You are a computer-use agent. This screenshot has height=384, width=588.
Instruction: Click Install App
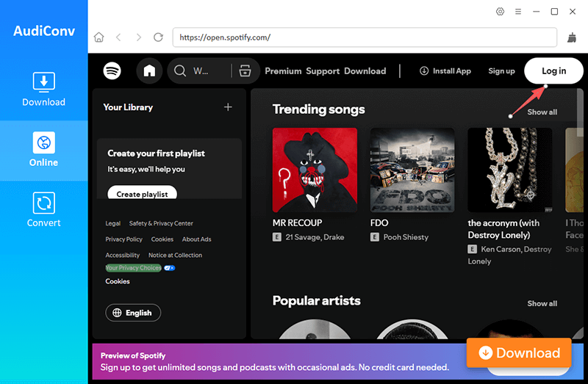pos(445,70)
